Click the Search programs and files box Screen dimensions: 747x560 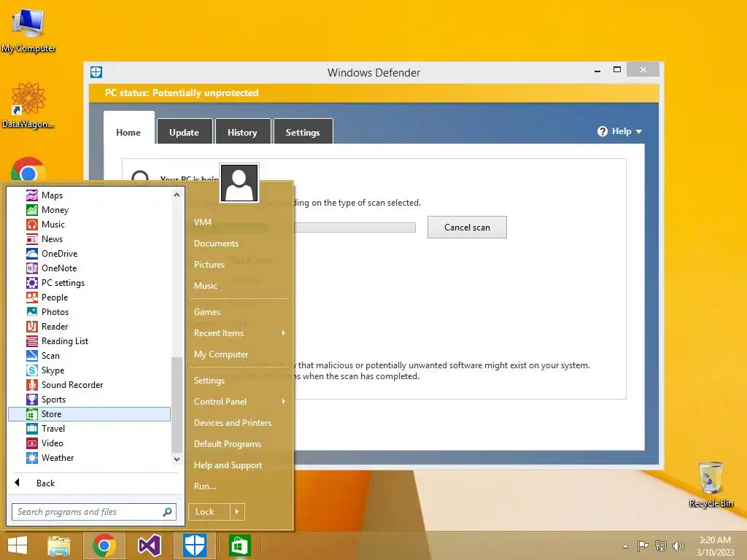click(x=94, y=512)
